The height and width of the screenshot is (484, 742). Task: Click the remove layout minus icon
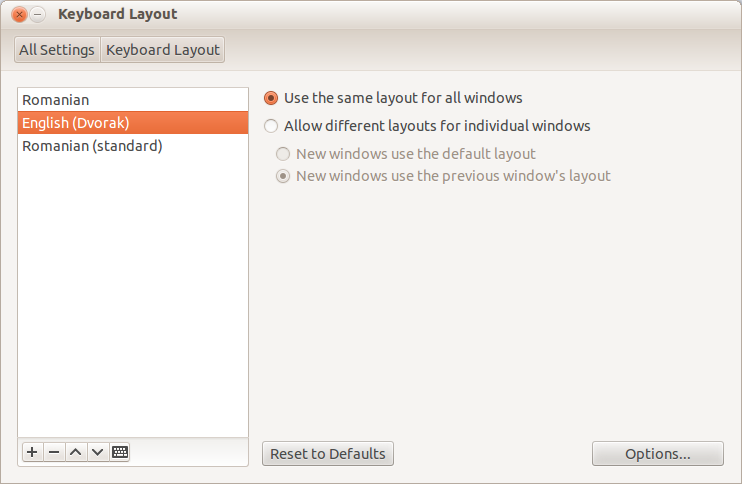54,452
